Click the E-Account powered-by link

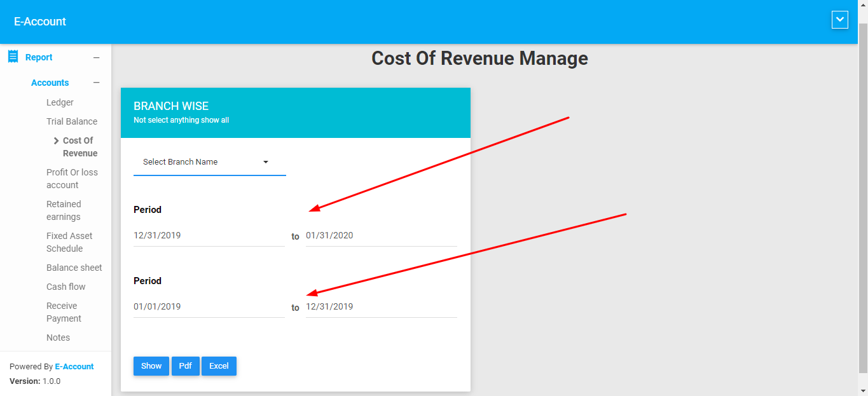(74, 367)
